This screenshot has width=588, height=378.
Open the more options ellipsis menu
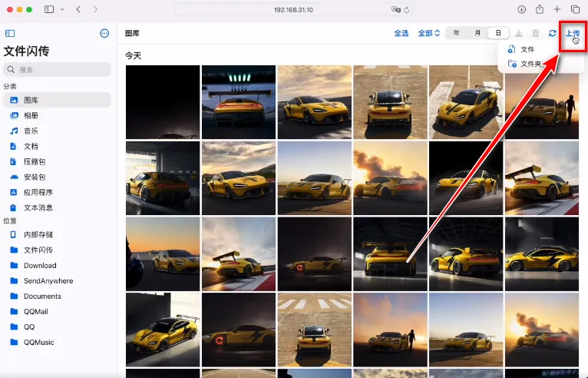click(104, 34)
